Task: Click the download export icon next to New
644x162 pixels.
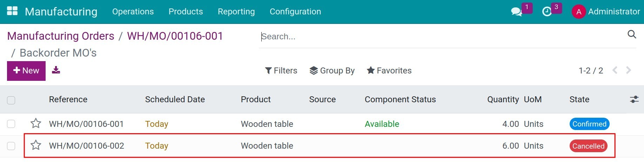Action: pyautogui.click(x=56, y=70)
